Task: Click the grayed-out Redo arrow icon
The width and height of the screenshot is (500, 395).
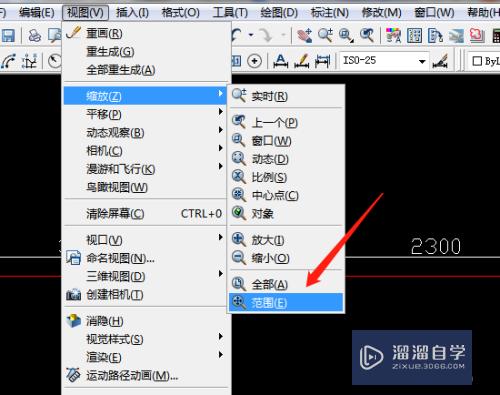Action: click(x=267, y=35)
